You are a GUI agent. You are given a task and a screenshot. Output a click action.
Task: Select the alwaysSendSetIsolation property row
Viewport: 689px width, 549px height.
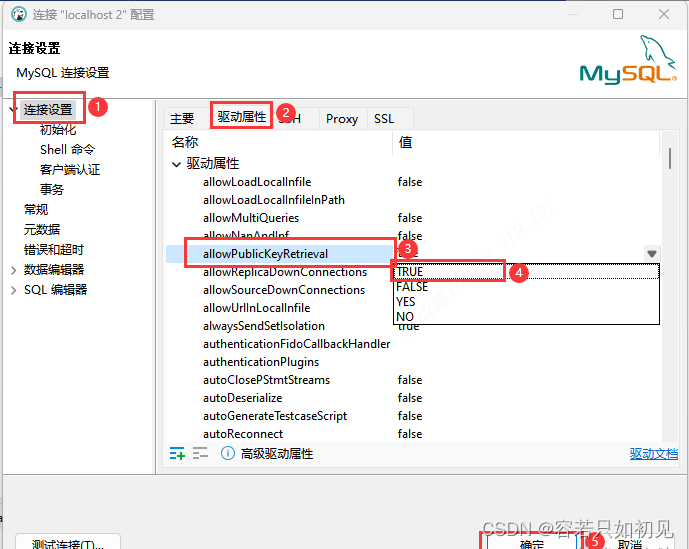pyautogui.click(x=279, y=326)
